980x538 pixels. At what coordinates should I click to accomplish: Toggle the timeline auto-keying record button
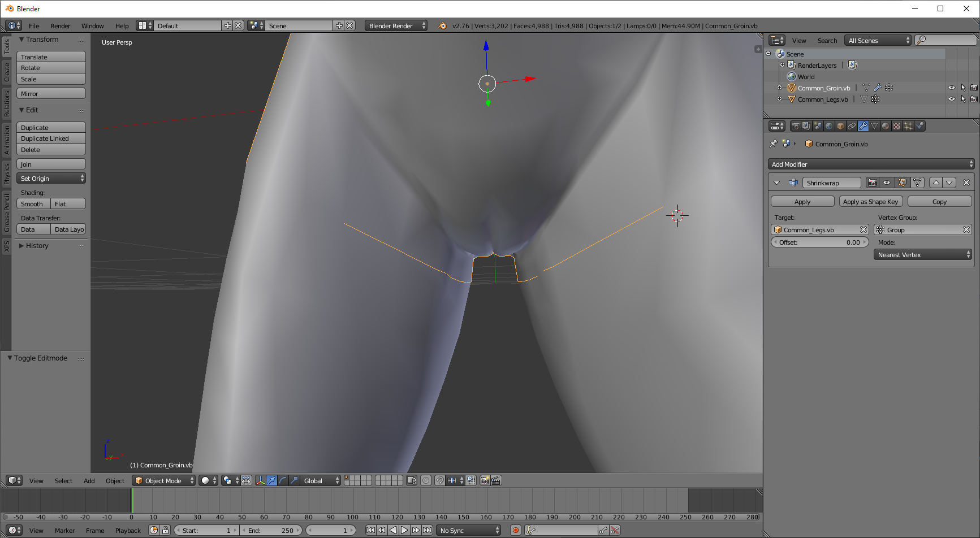pyautogui.click(x=516, y=530)
